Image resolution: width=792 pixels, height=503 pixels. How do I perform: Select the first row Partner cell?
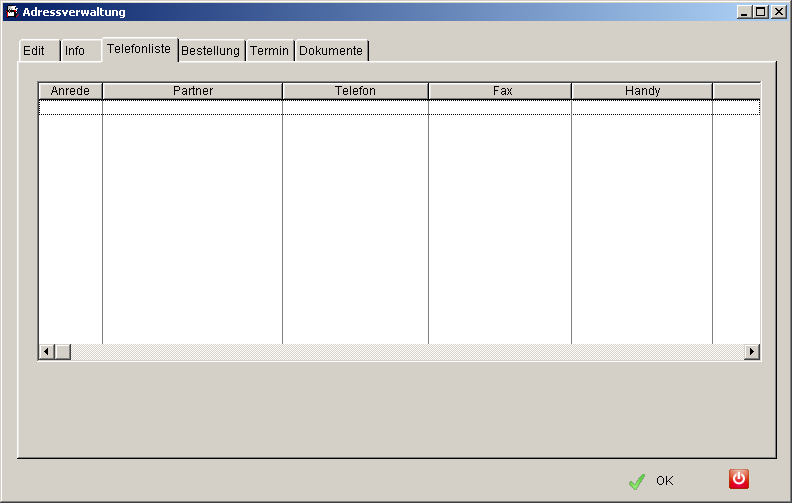192,108
